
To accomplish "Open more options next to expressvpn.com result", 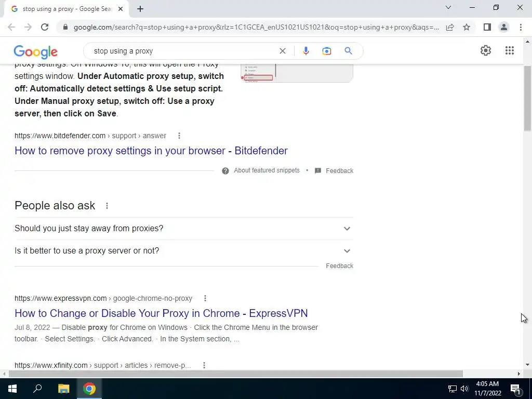I will [205, 298].
